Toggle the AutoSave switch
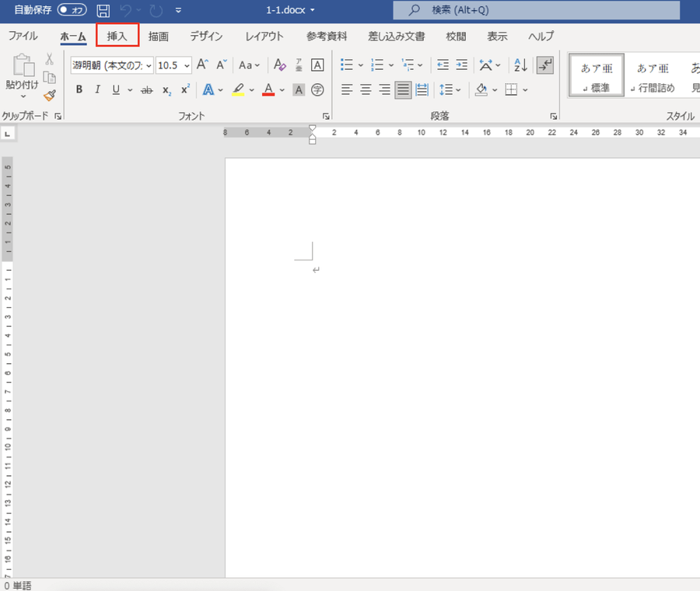 click(x=72, y=11)
